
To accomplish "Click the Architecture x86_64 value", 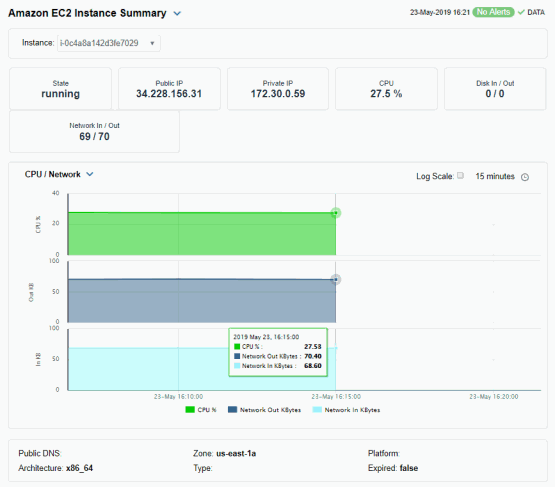I will (79, 468).
